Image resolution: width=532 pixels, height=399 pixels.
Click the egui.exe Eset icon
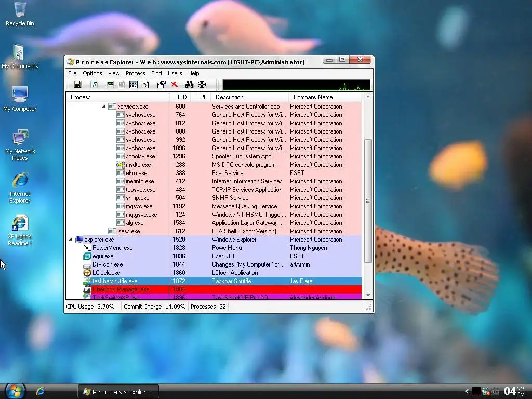pos(87,256)
